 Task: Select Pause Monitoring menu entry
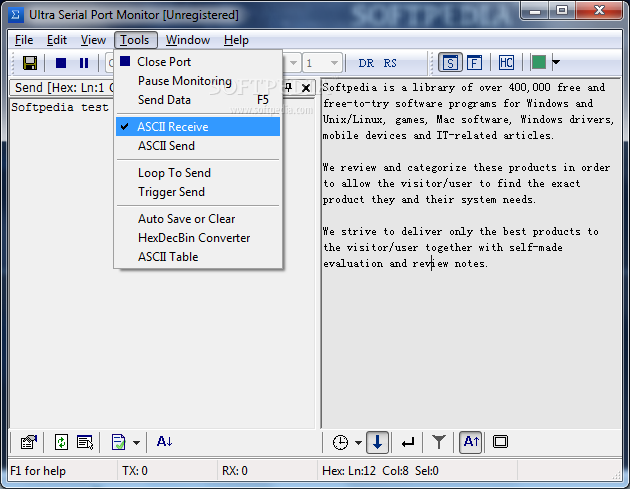coord(198,81)
